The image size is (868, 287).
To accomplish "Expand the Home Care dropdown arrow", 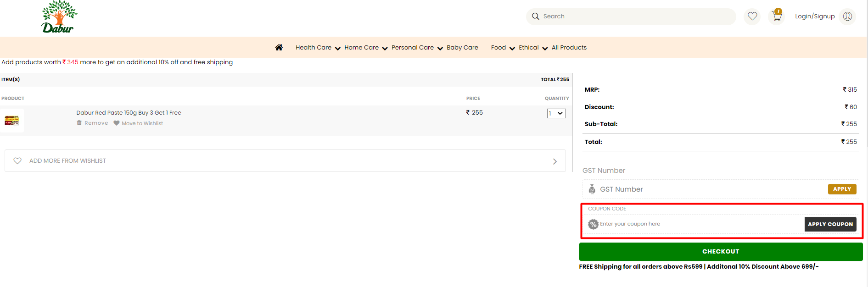I will (x=385, y=49).
